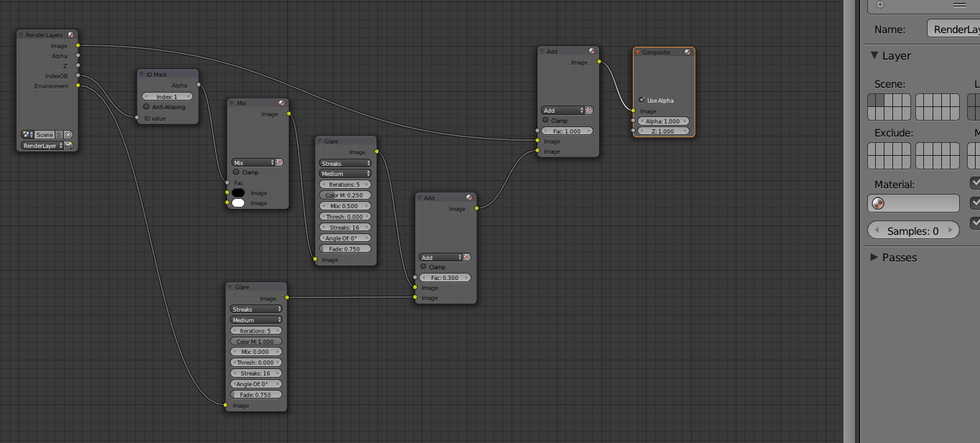Viewport: 980px width, 443px height.
Task: Click first Scene layer grid block
Action: [889, 107]
